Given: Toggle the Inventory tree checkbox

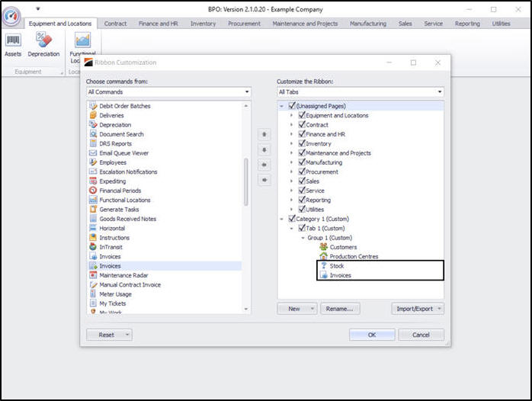Looking at the screenshot, I should click(302, 143).
